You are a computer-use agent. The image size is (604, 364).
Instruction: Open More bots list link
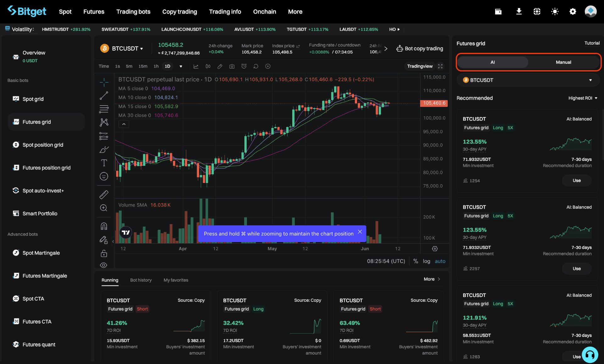(x=432, y=279)
